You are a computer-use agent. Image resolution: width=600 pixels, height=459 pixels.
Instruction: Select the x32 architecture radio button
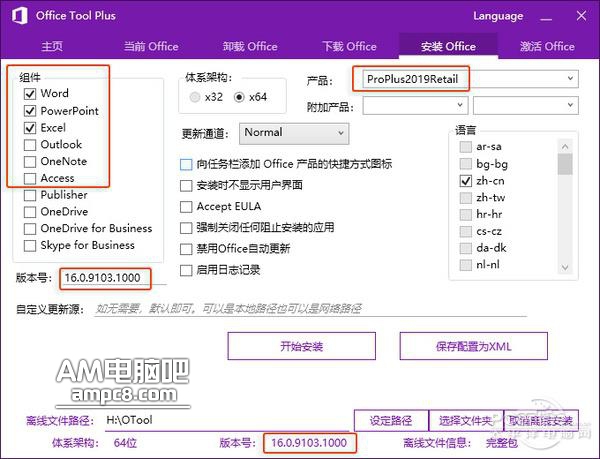point(195,97)
